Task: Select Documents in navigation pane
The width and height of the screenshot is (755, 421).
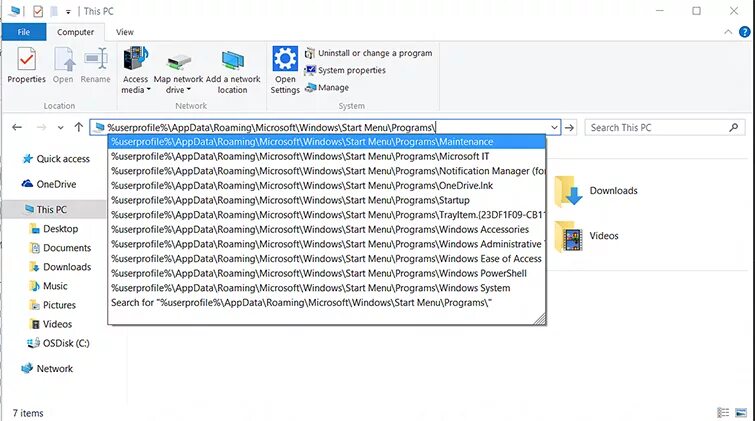Action: [x=60, y=248]
